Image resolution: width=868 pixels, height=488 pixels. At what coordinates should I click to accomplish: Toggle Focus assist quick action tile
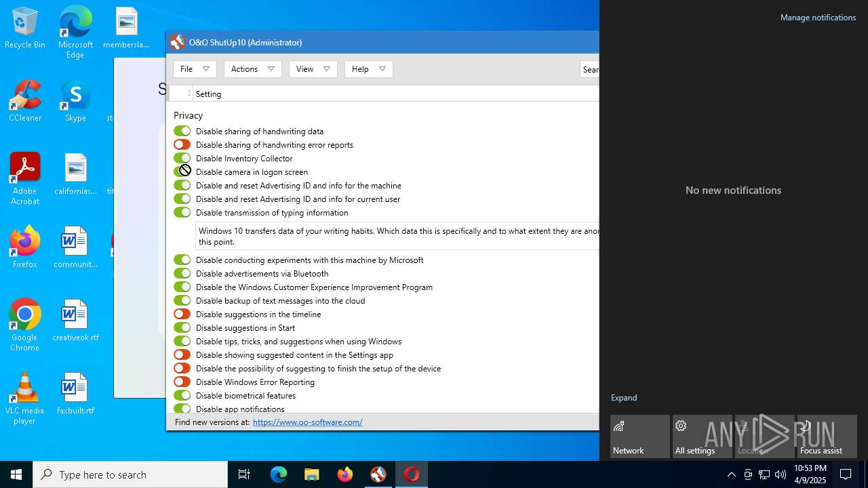click(827, 436)
